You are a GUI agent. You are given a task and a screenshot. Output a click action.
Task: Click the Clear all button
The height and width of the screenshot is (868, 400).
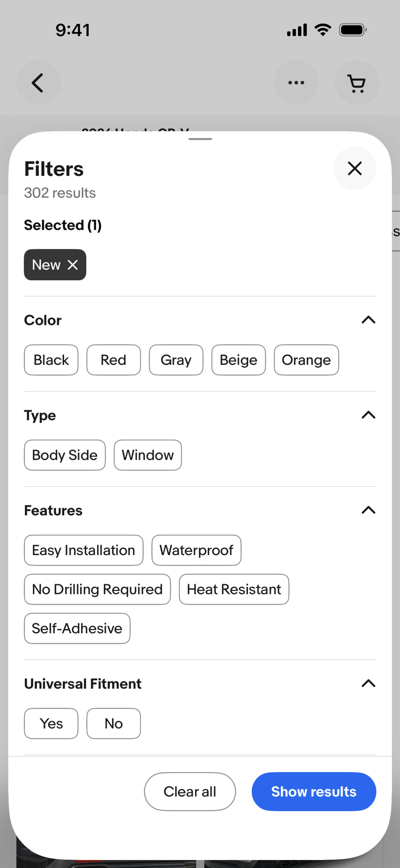coord(190,791)
